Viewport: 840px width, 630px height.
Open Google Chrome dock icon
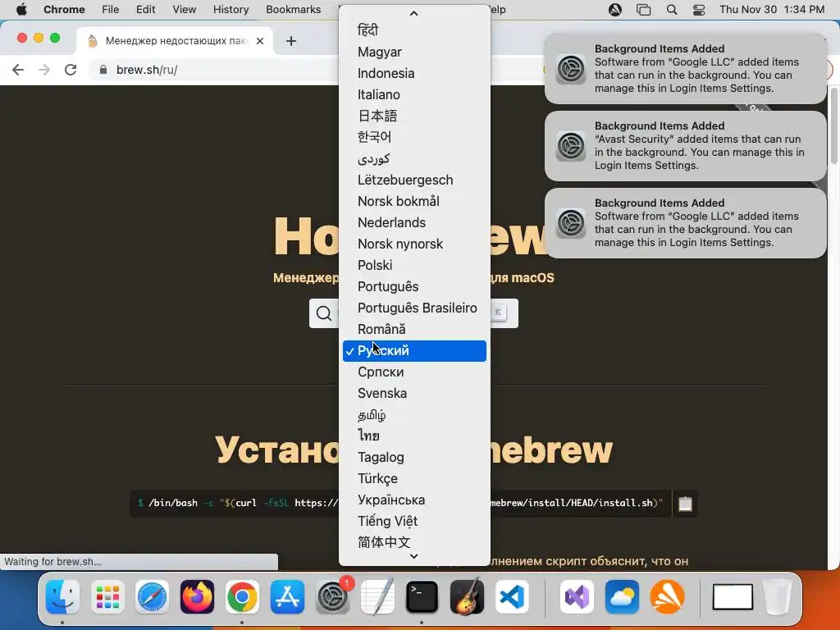click(x=242, y=596)
